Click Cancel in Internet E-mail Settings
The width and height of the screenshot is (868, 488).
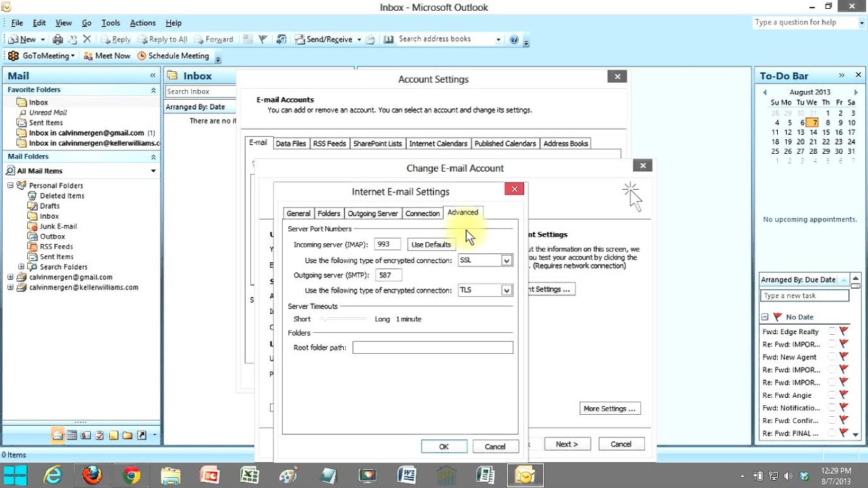coord(495,446)
